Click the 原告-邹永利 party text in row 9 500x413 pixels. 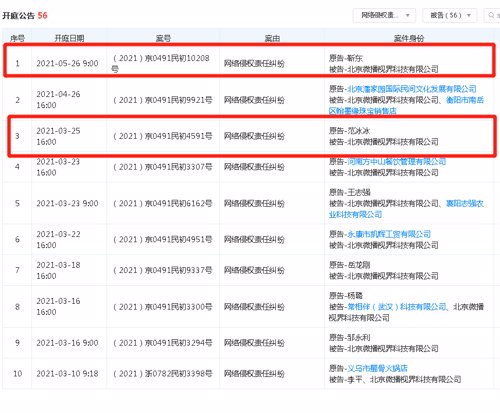coord(349,338)
